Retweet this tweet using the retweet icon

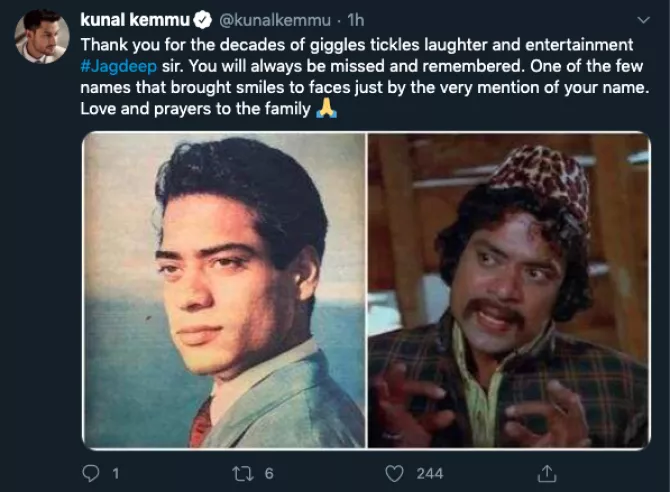click(x=243, y=472)
